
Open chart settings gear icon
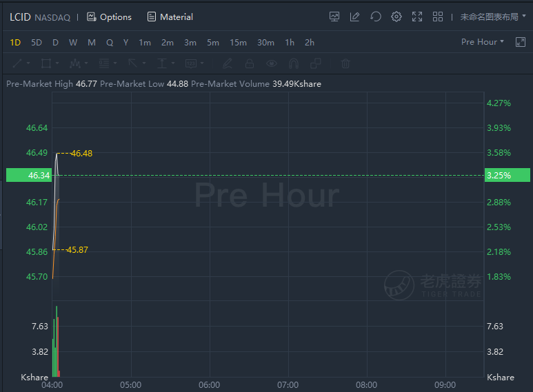[x=396, y=17]
